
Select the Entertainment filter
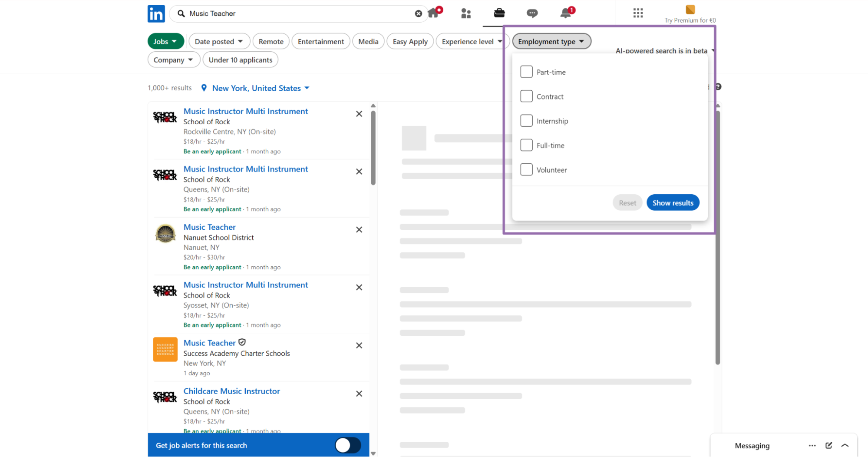tap(320, 41)
